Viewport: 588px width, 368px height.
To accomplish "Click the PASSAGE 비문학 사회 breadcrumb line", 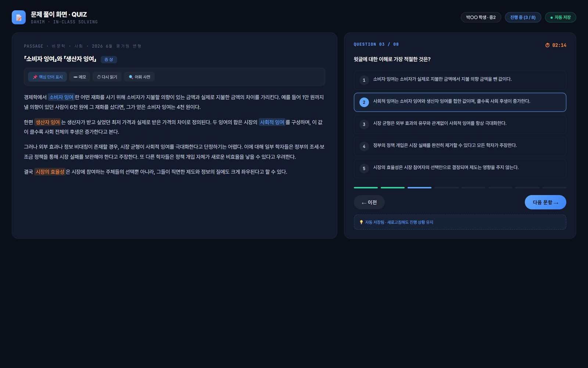I will (x=83, y=46).
